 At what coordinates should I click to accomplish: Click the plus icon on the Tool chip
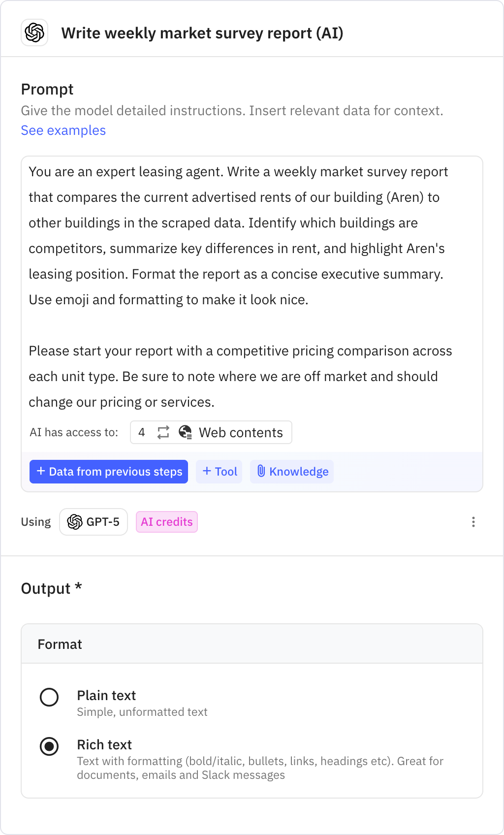207,472
